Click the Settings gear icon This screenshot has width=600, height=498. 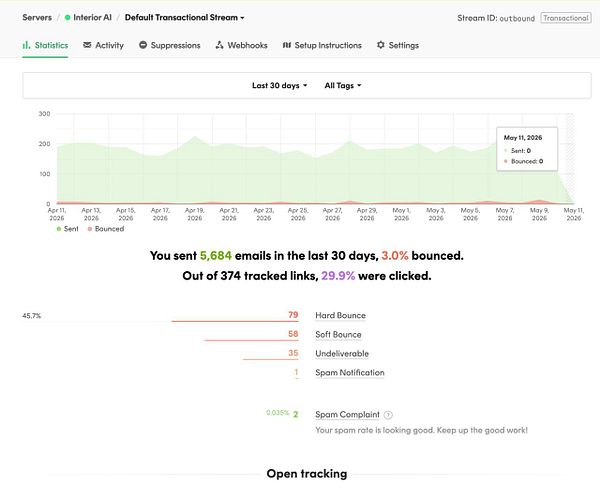tap(380, 45)
